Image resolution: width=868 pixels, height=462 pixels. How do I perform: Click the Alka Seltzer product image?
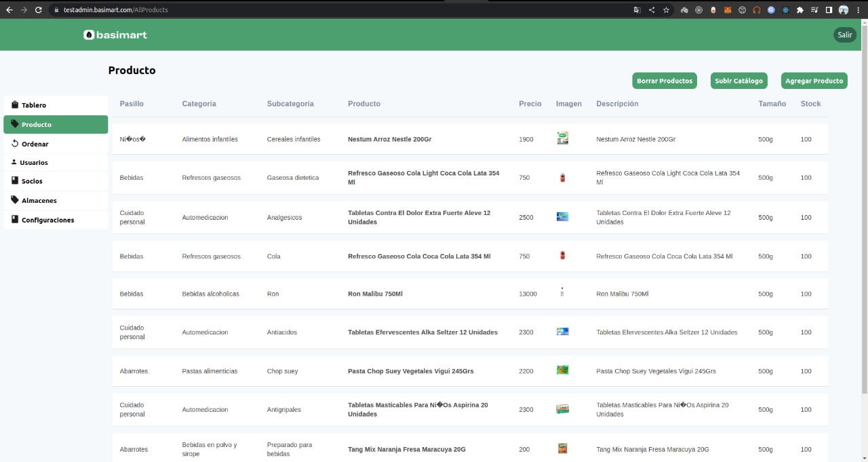[x=562, y=332]
